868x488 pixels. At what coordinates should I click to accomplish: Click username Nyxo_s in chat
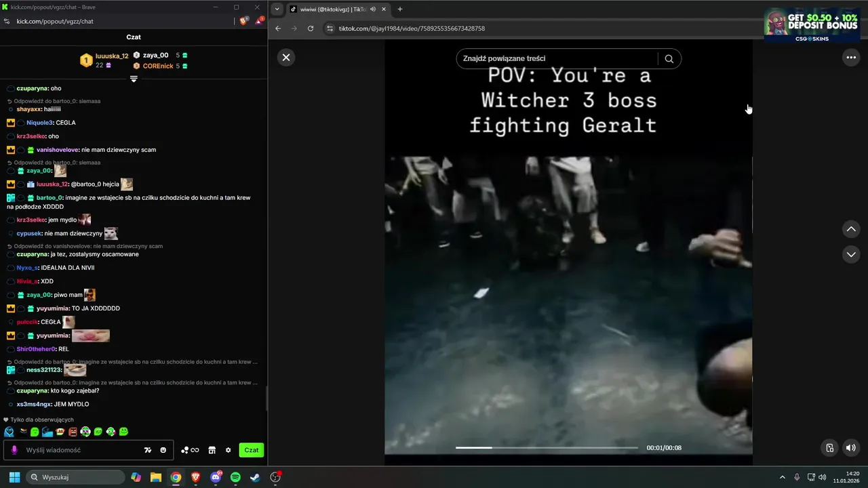(27, 268)
